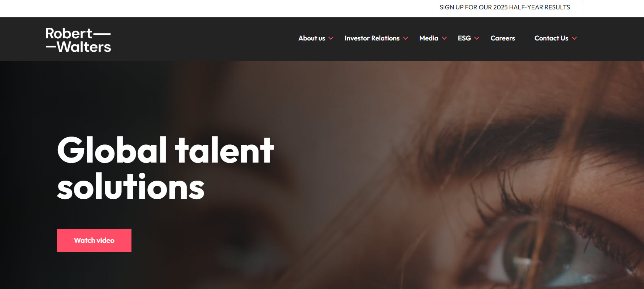The width and height of the screenshot is (644, 289).
Task: Expand the Contact Us chevron arrow
Action: click(x=574, y=38)
